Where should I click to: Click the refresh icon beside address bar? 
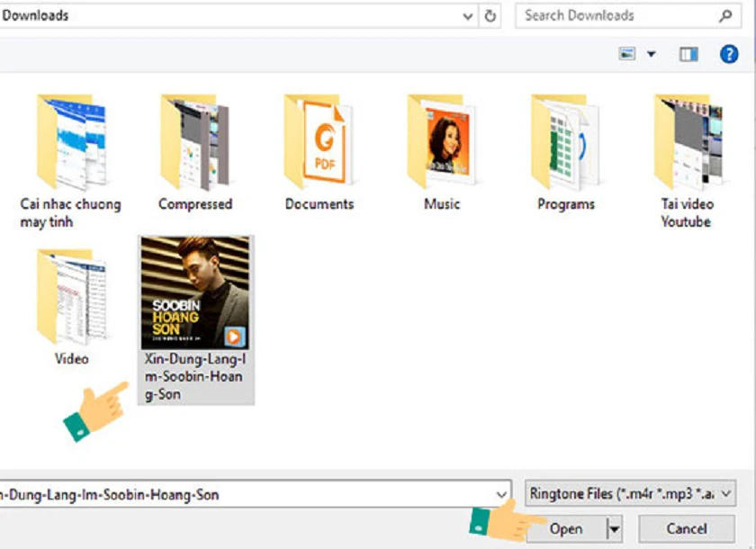tap(490, 16)
